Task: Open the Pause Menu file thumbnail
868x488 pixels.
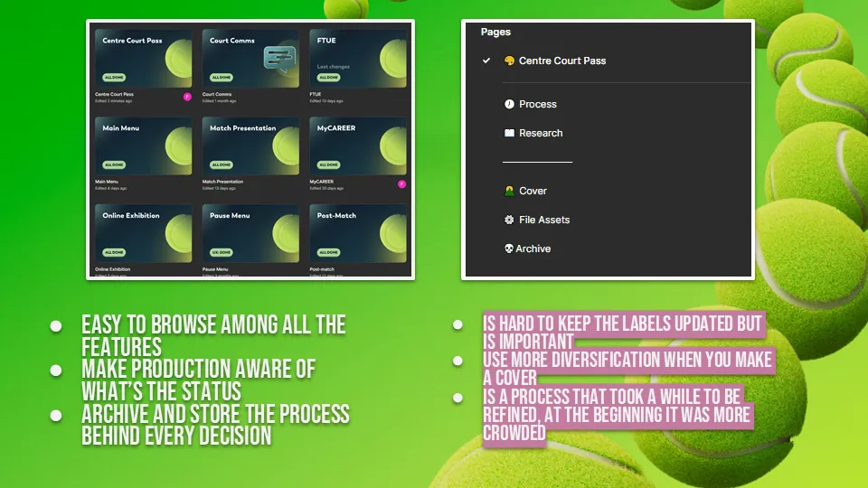Action: 250,233
